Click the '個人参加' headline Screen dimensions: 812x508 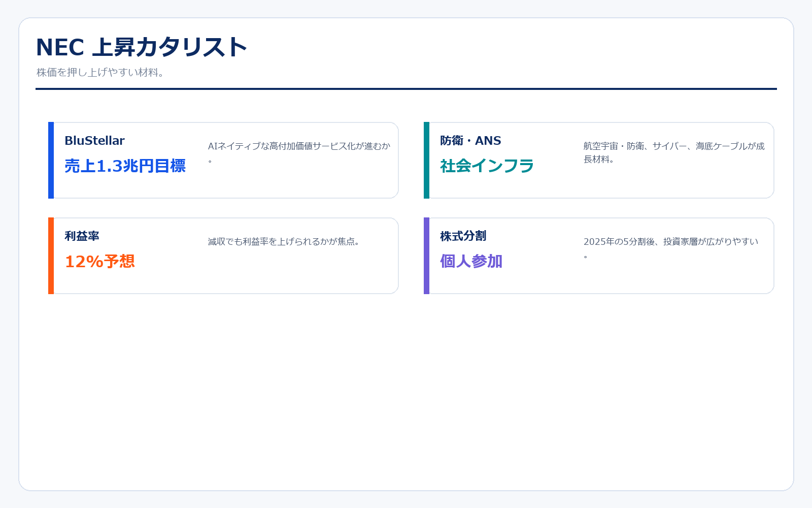[471, 262]
